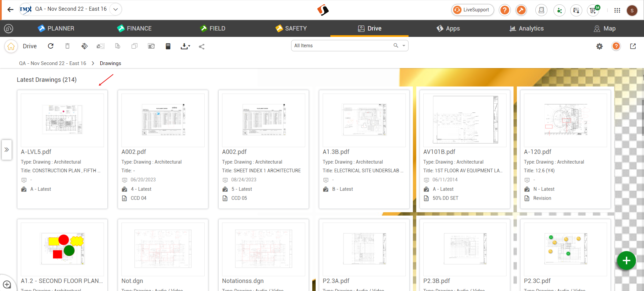Click the Latest Drawings (214) heading
The height and width of the screenshot is (291, 644).
[47, 80]
